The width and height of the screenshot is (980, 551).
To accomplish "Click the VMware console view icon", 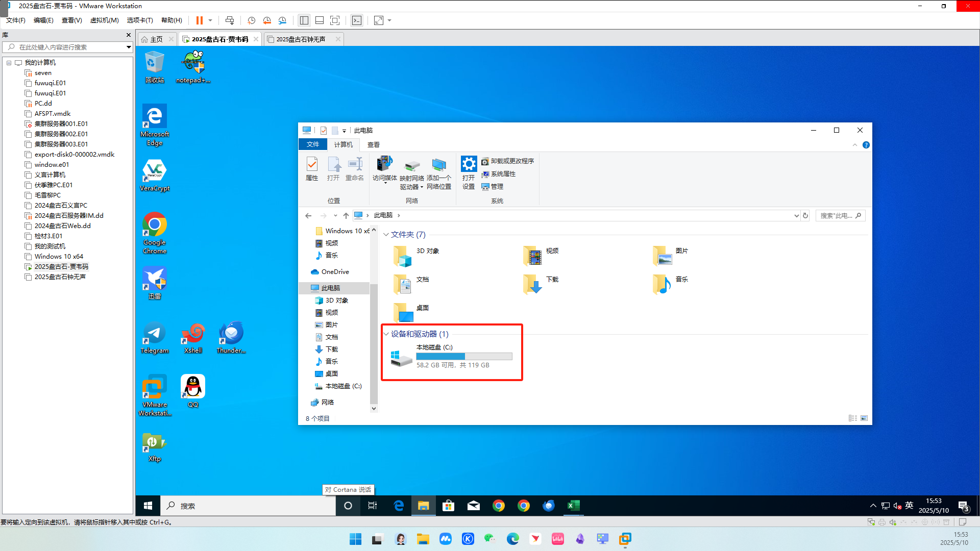I will coord(357,20).
